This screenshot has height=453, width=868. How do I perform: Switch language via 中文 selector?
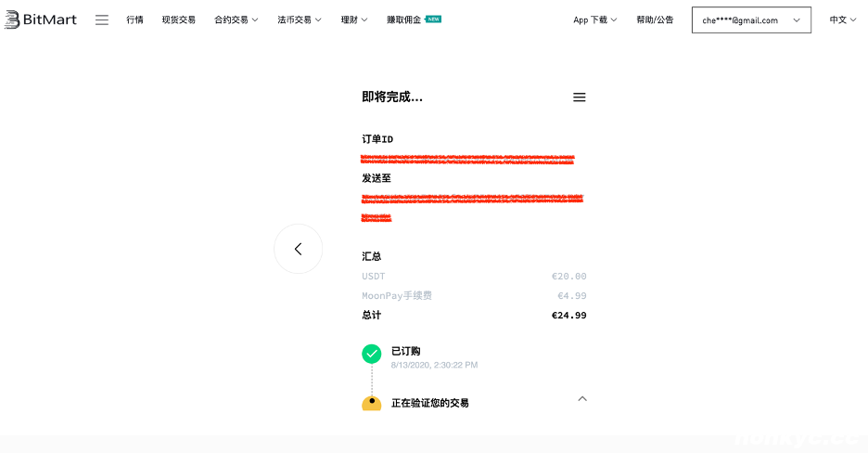843,19
